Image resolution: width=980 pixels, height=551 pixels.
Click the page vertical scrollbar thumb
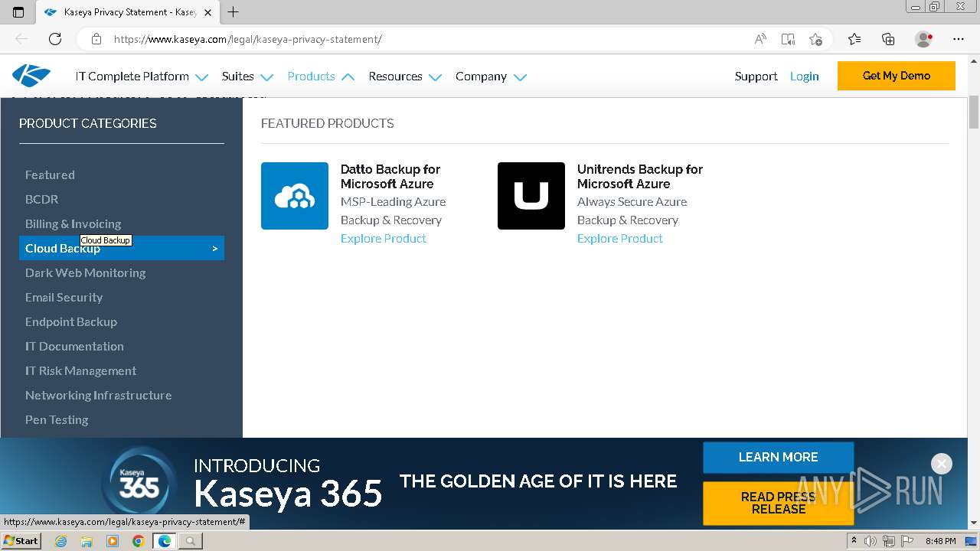pos(974,113)
